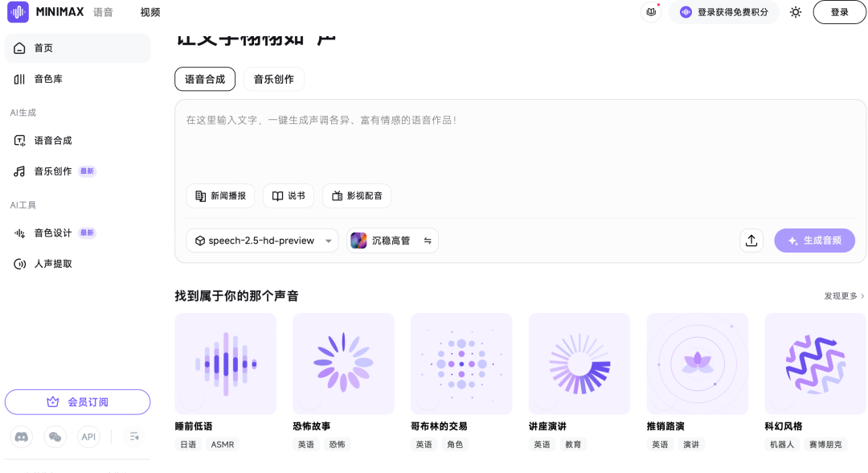Select the 新闻播报 preset chip
Image resolution: width=868 pixels, height=473 pixels.
[220, 196]
